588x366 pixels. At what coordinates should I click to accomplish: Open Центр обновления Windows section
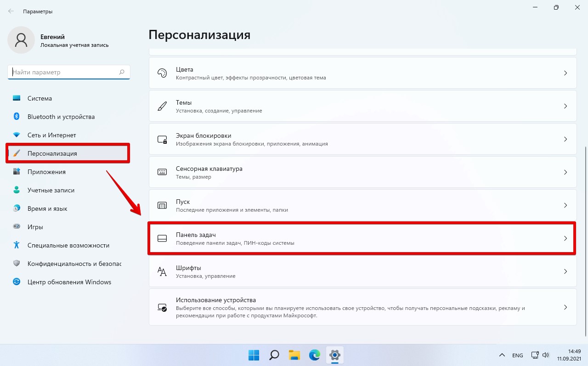69,282
